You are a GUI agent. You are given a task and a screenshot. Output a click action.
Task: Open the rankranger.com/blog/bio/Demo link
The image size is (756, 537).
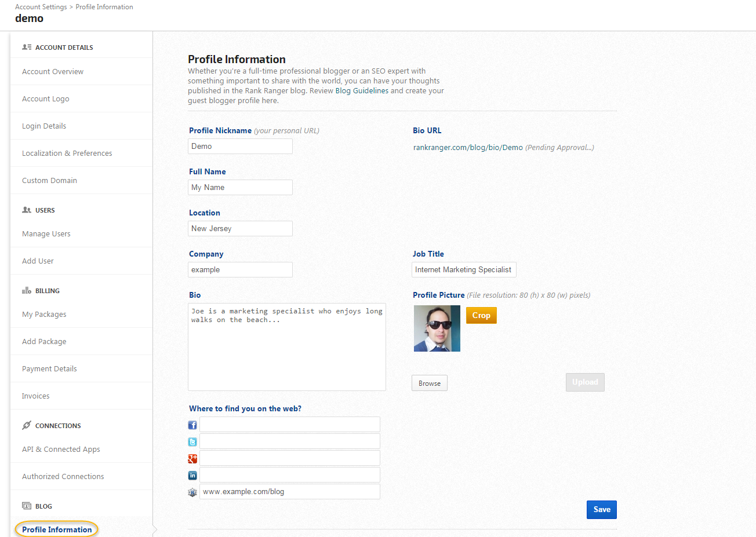pyautogui.click(x=468, y=148)
